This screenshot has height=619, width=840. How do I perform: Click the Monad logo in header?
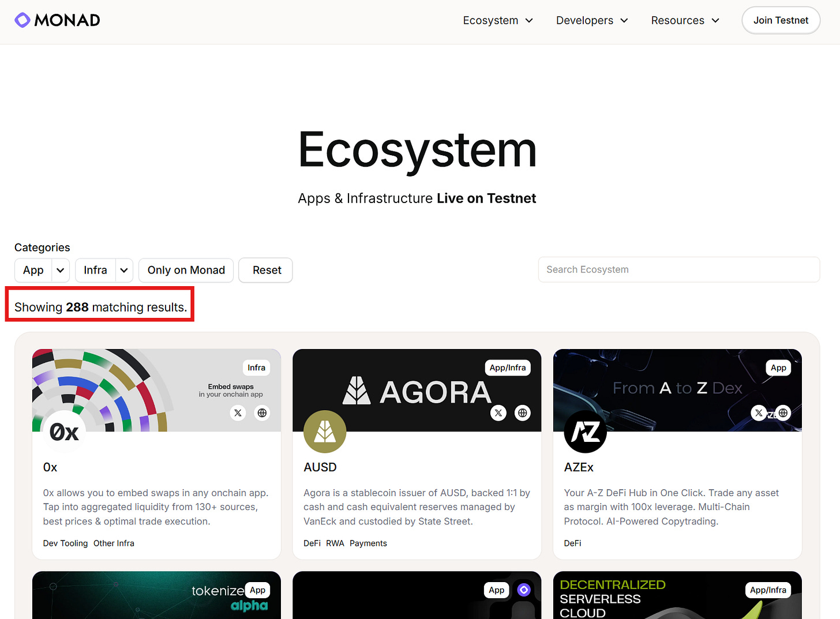(x=57, y=20)
